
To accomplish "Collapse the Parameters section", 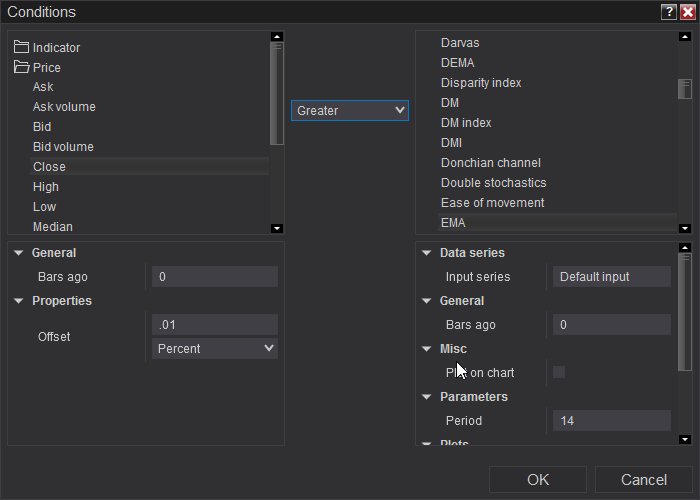I will coord(427,397).
